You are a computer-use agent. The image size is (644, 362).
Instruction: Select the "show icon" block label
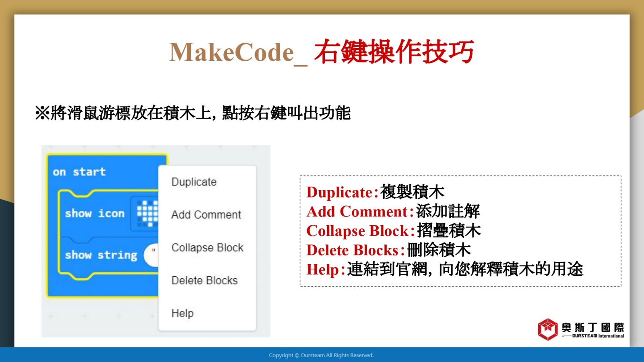coord(95,214)
